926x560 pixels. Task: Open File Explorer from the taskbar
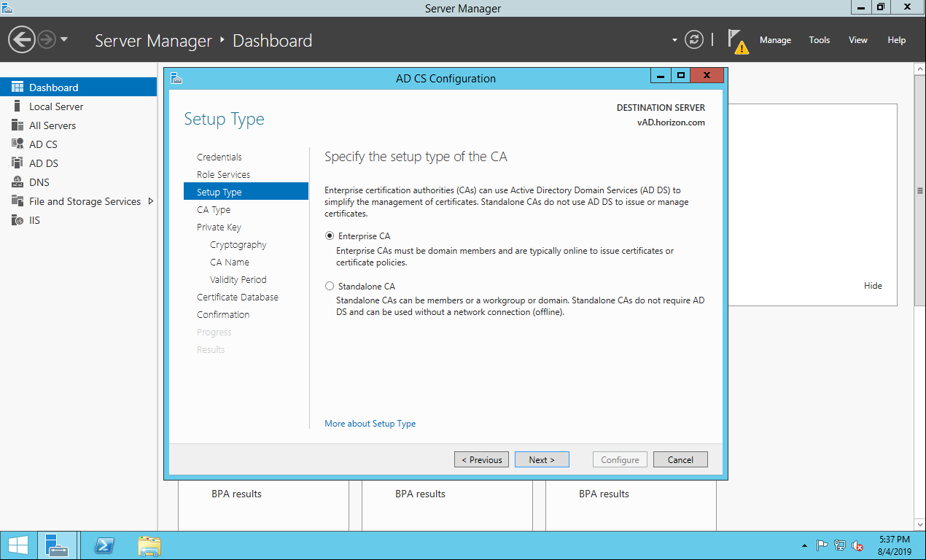coord(149,545)
